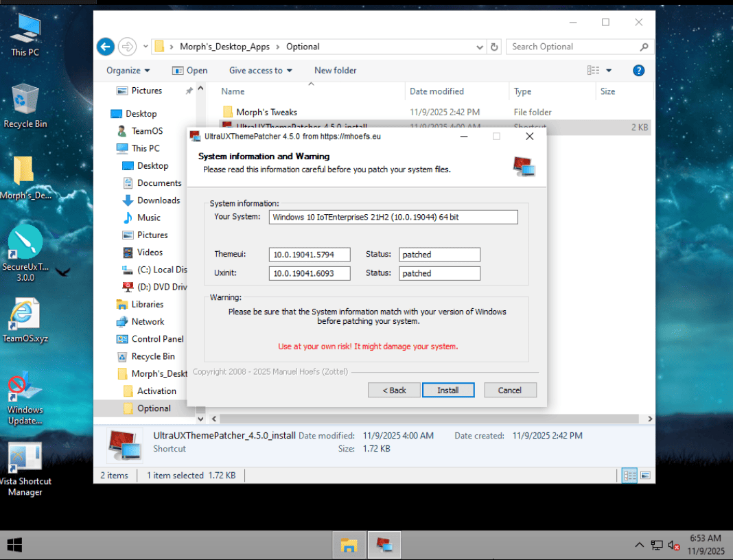Open Windows Update desktop shortcut
Viewport: 733px width, 560px height.
pos(25,399)
